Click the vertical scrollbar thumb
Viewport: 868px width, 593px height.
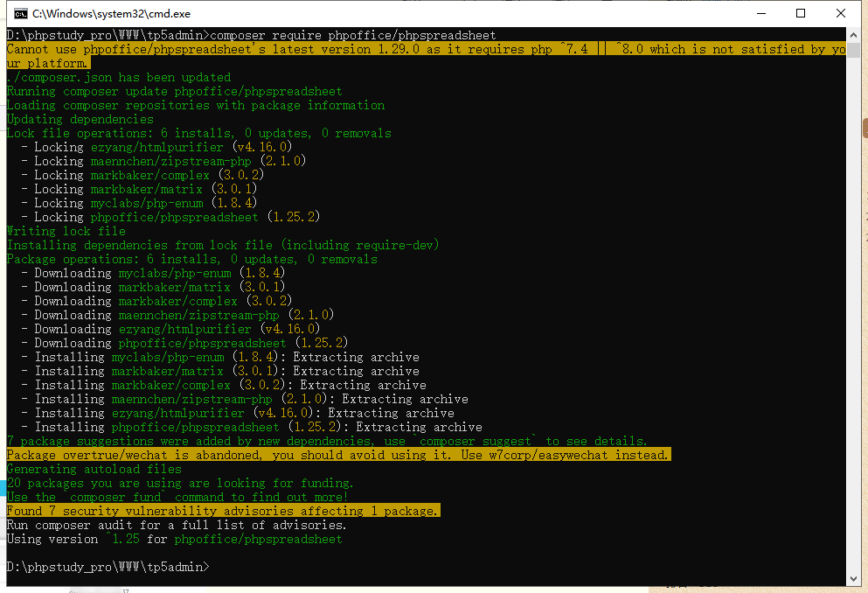pyautogui.click(x=853, y=50)
